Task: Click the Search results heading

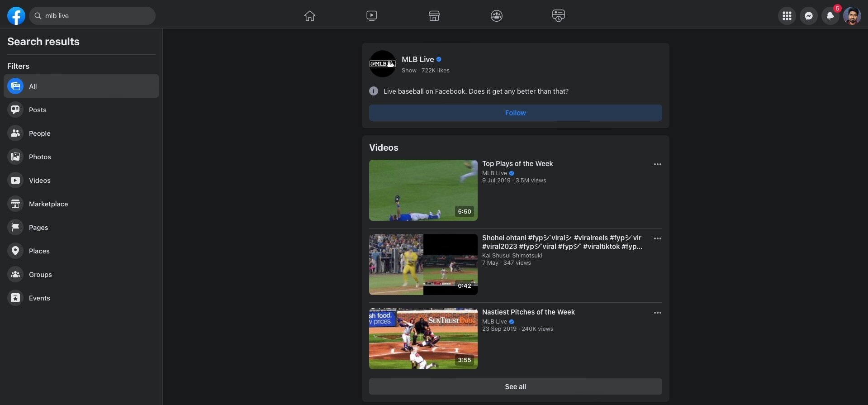Action: coord(43,42)
